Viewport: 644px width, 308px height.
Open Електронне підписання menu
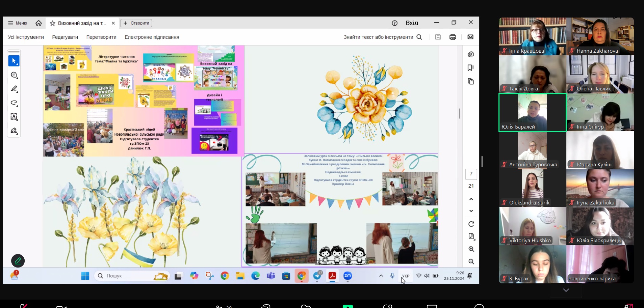pos(152,37)
